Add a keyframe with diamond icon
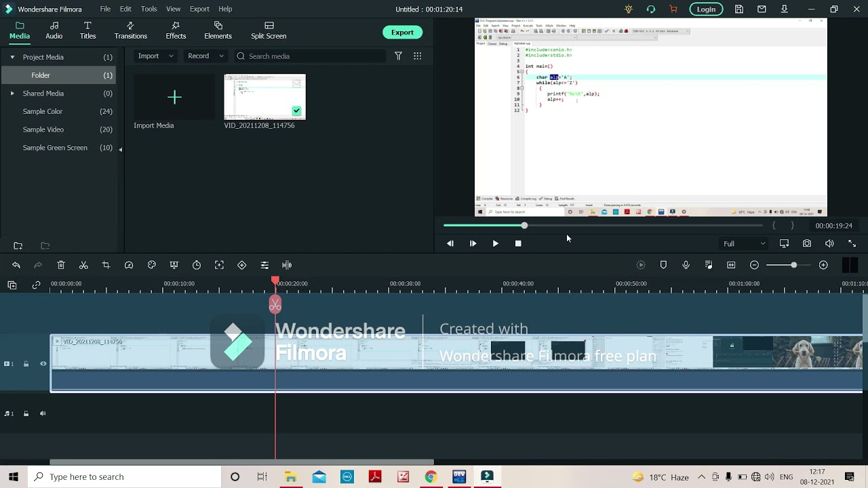This screenshot has width=868, height=488. tap(242, 265)
